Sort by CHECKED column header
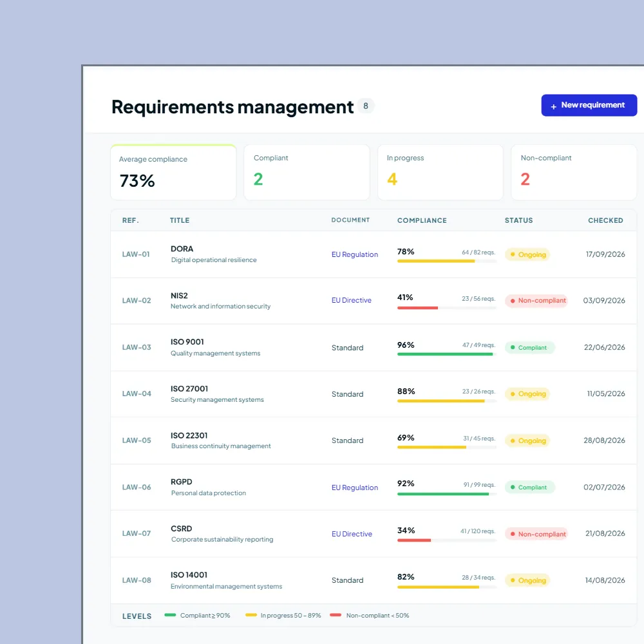The image size is (644, 644). [x=605, y=220]
